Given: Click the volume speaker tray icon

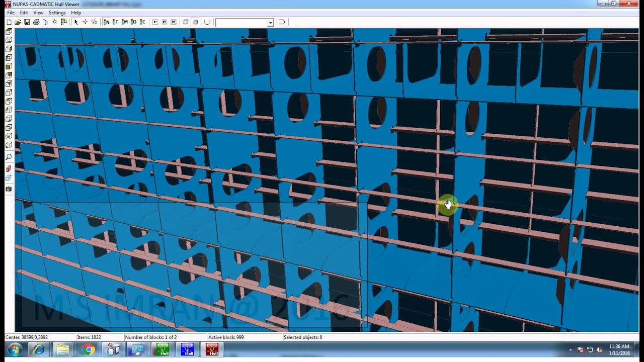Looking at the screenshot, I should pos(599,350).
